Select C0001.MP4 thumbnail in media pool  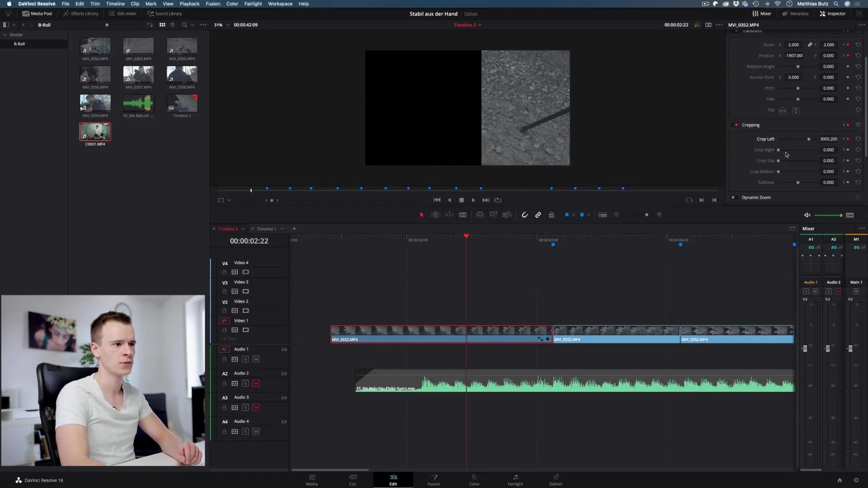pos(95,132)
